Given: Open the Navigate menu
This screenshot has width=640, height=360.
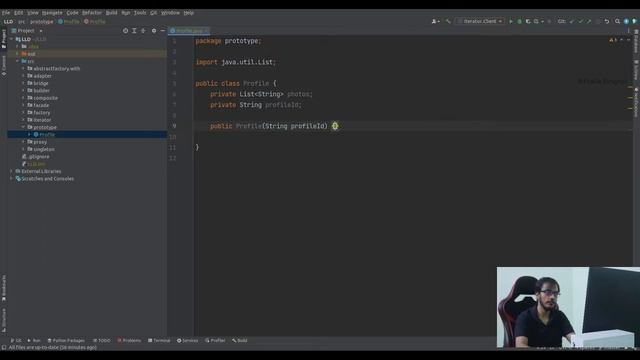Looking at the screenshot, I should (52, 13).
